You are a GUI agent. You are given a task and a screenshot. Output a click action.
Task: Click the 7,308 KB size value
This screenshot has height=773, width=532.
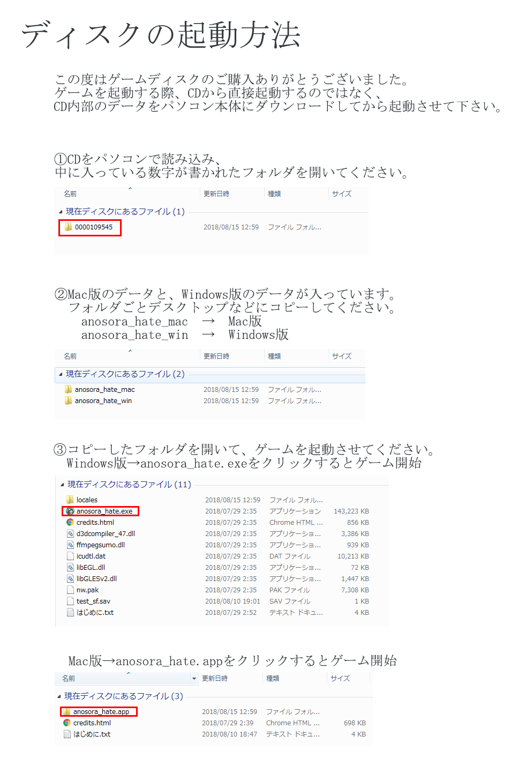(x=355, y=590)
